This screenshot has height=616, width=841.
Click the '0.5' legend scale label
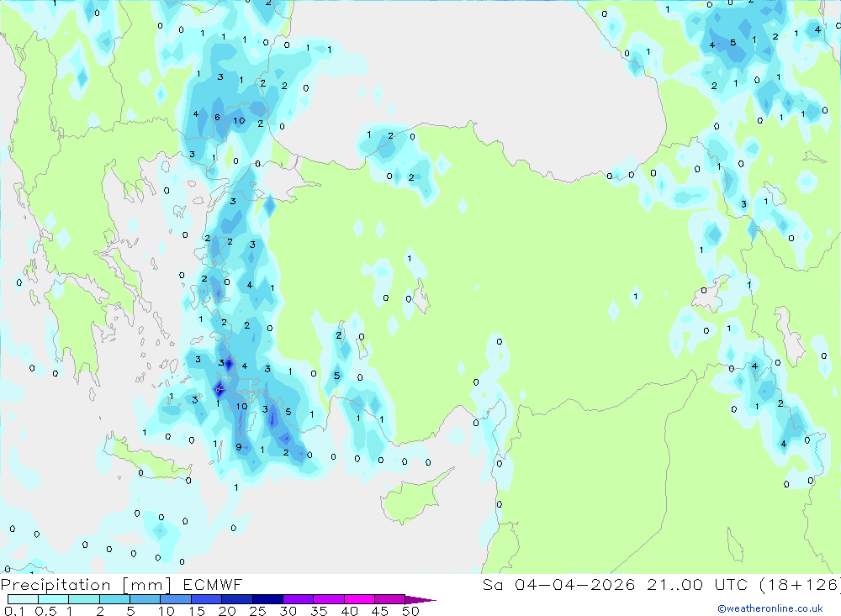point(45,611)
